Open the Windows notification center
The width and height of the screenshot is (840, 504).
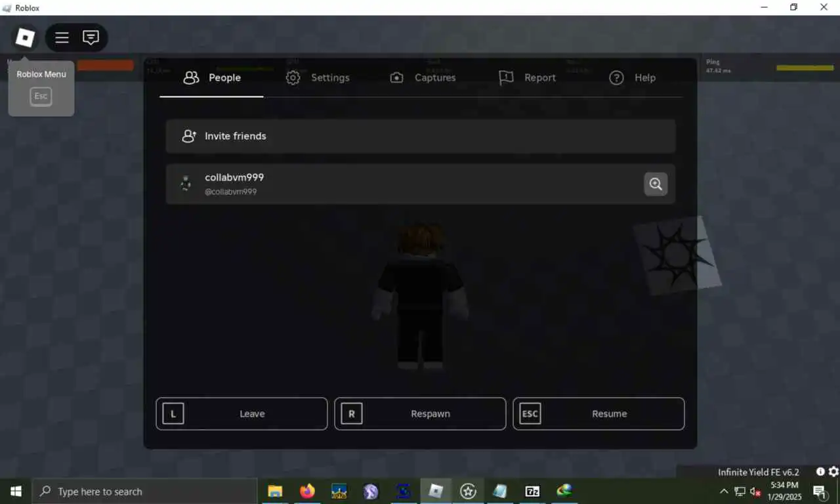(820, 491)
